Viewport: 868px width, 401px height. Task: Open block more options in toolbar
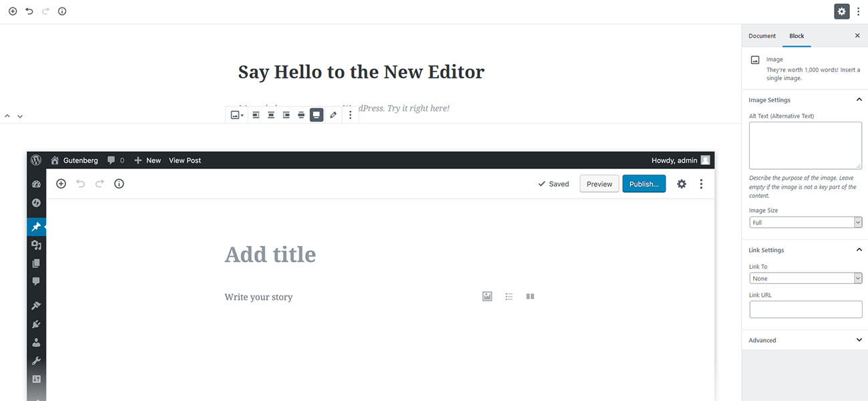pyautogui.click(x=351, y=115)
